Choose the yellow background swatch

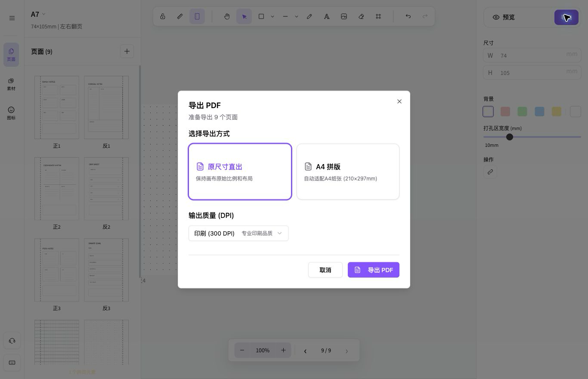tap(557, 112)
